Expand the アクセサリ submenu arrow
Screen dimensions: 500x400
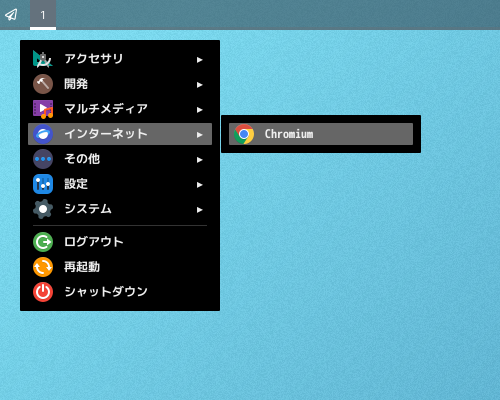point(199,60)
